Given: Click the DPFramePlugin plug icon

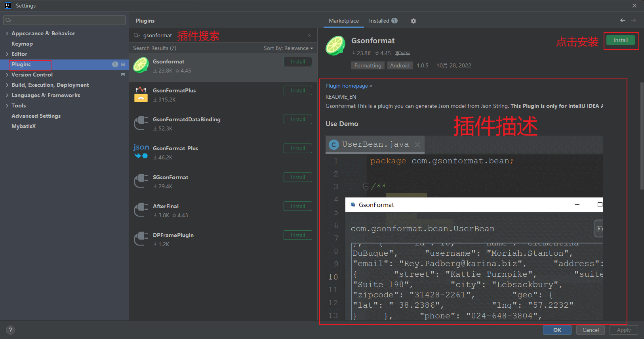Looking at the screenshot, I should click(x=141, y=239).
